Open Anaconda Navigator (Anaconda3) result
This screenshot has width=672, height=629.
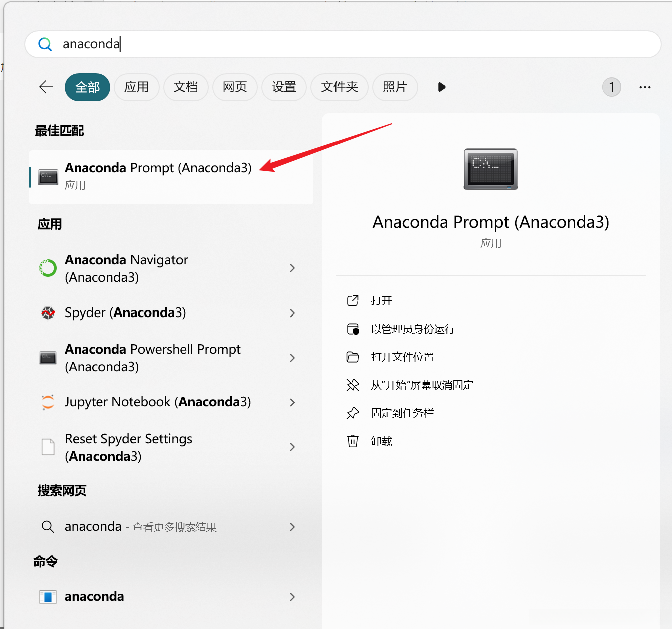coord(171,268)
